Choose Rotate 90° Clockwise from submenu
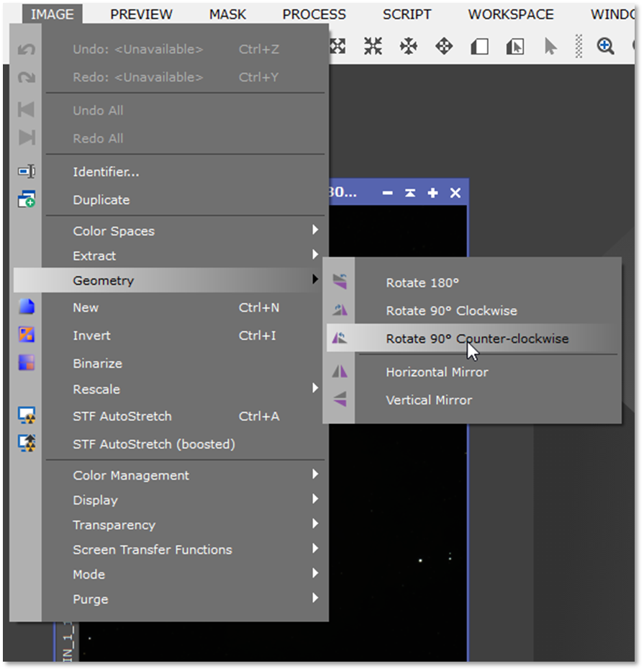The width and height of the screenshot is (644, 671). (x=451, y=310)
